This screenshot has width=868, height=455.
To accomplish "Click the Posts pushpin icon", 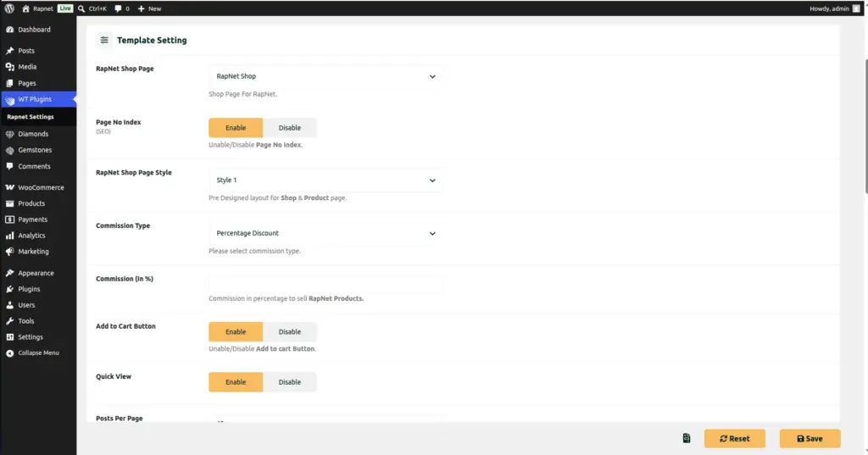I will [x=9, y=50].
